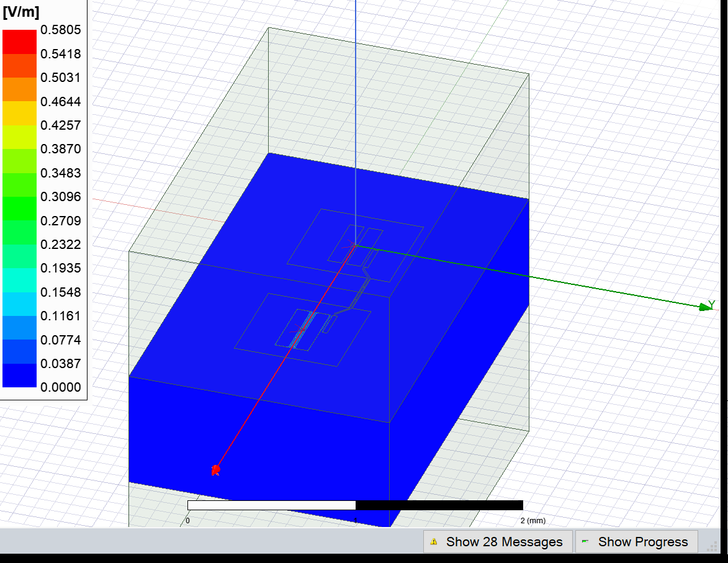
Task: Click the cyan legend band between 0.1935 and 0.1548
Action: 19,280
